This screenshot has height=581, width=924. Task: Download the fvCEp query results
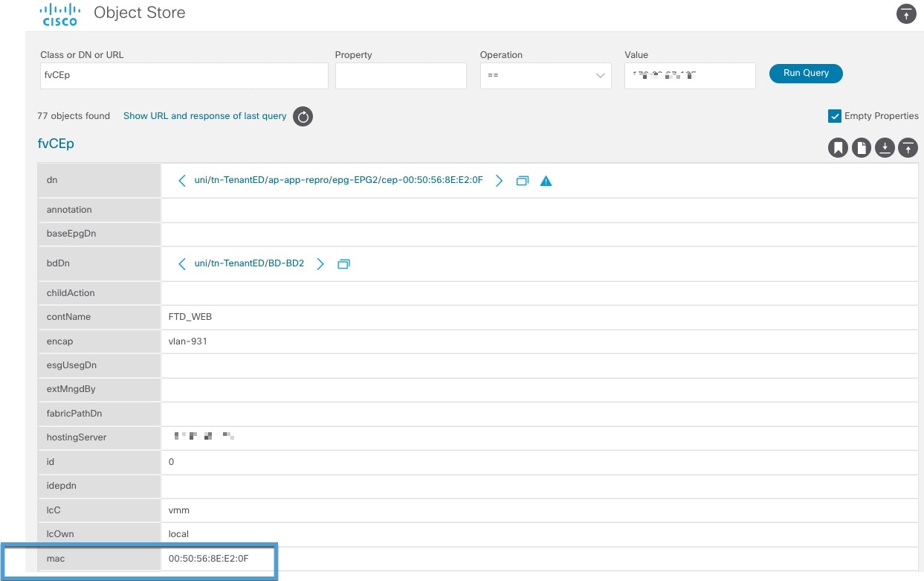click(885, 147)
